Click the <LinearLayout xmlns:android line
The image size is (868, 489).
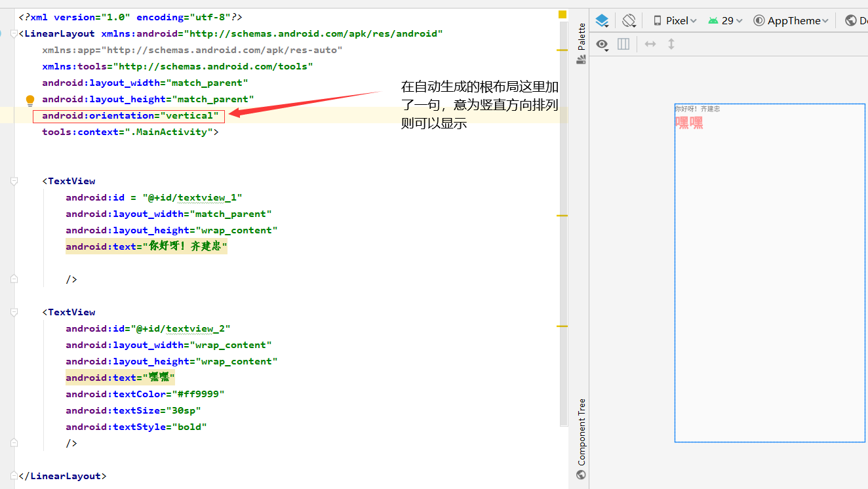tap(231, 33)
